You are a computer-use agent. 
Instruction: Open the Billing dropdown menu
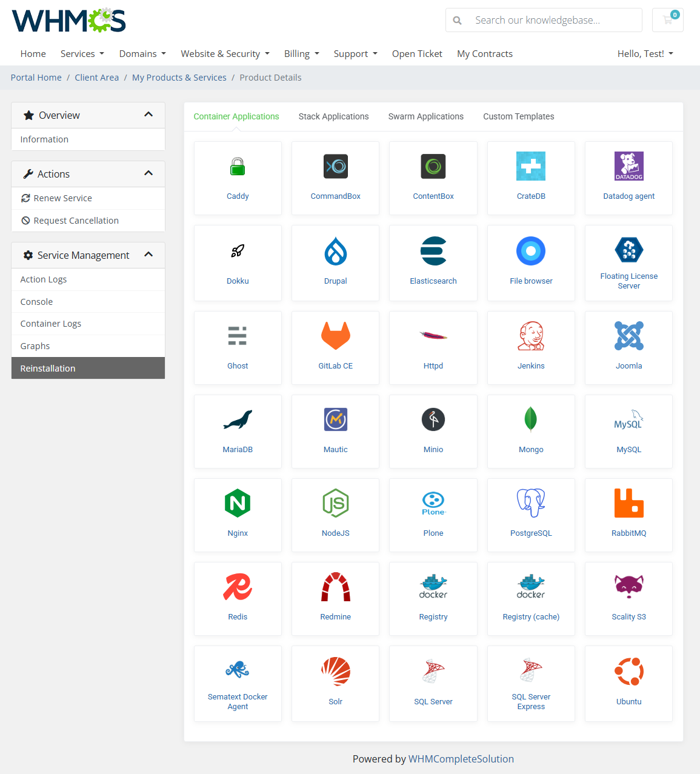(x=301, y=53)
